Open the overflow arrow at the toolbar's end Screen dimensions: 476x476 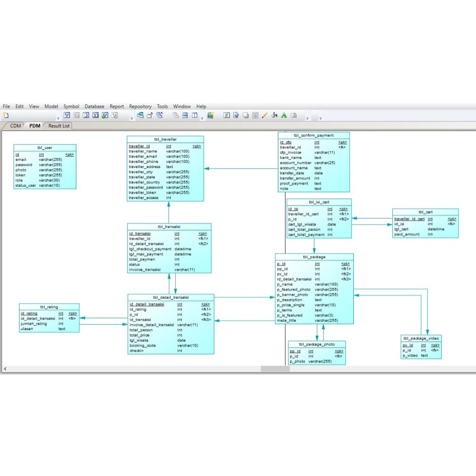320,117
